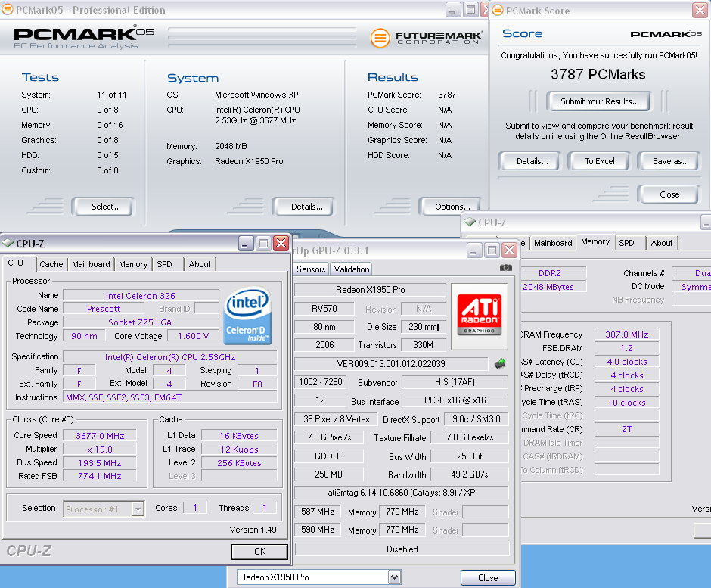The height and width of the screenshot is (588, 711).
Task: Click GPU-Z driver version ati2mtag field
Action: click(x=402, y=492)
